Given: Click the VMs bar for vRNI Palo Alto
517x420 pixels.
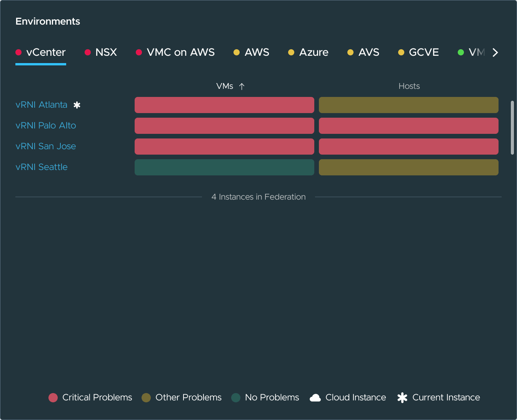Looking at the screenshot, I should tap(224, 126).
